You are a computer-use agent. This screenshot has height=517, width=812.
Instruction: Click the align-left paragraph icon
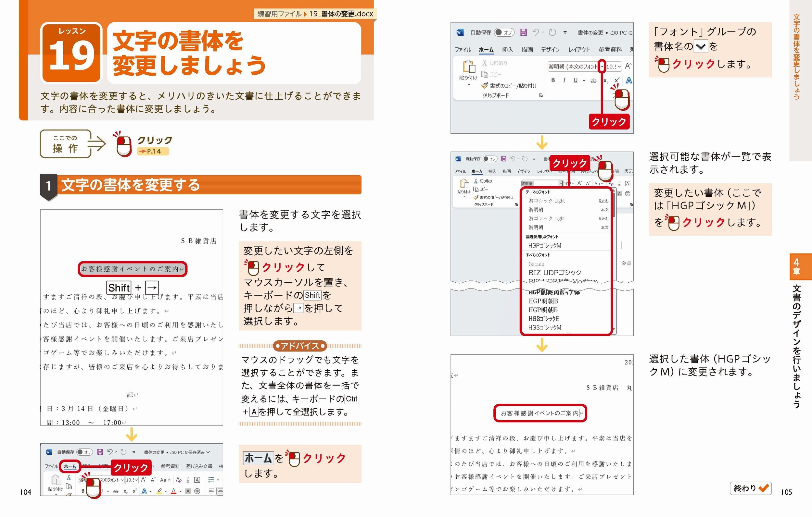point(211,491)
